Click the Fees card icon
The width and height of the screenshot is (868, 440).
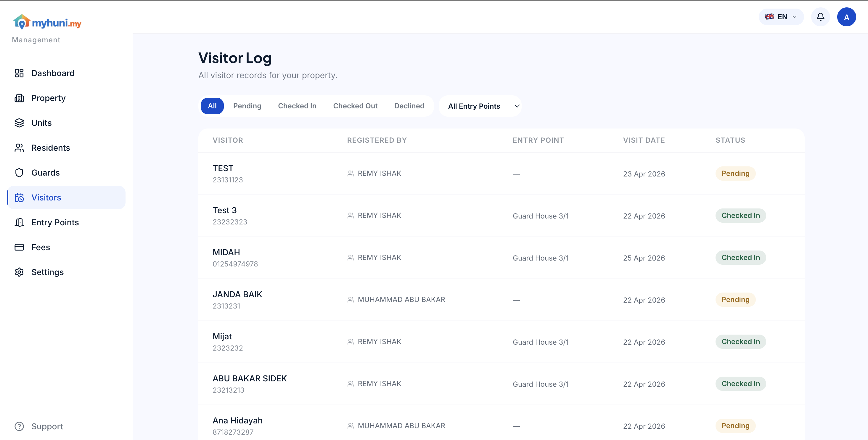point(19,247)
